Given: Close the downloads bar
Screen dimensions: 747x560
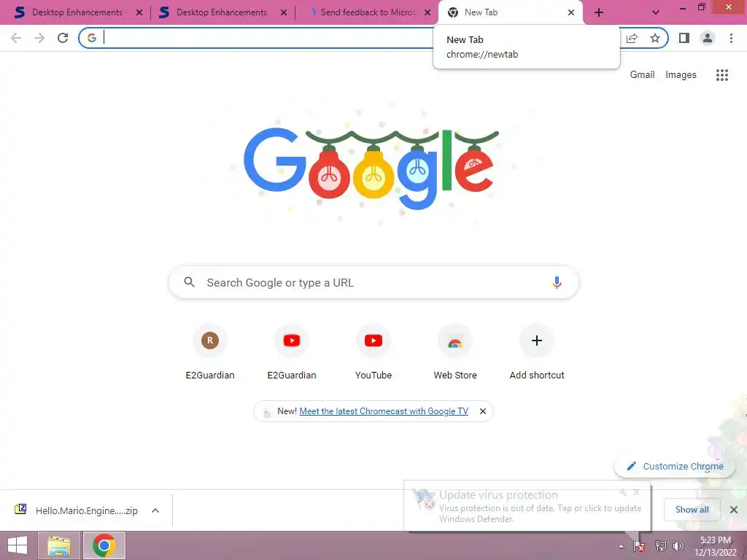Looking at the screenshot, I should 734,510.
